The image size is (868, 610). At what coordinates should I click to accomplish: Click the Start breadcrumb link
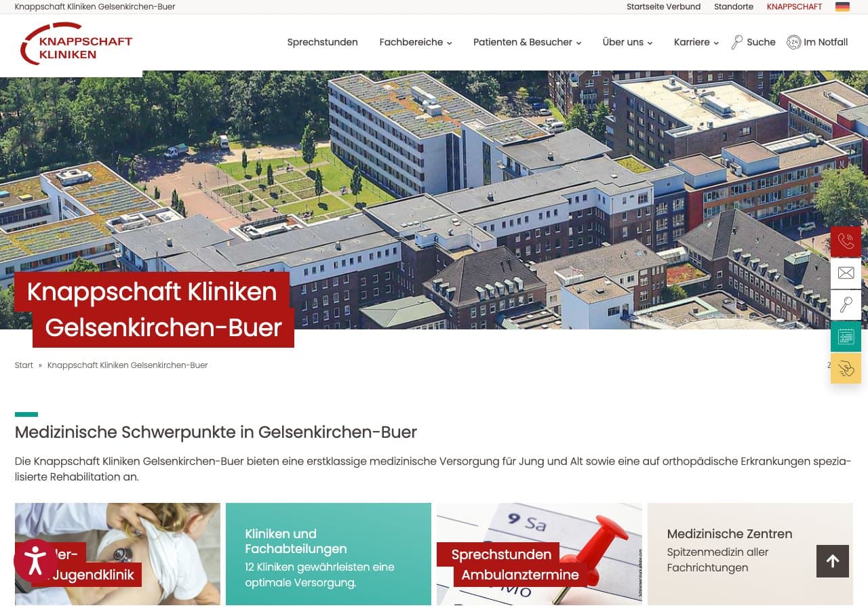point(23,365)
